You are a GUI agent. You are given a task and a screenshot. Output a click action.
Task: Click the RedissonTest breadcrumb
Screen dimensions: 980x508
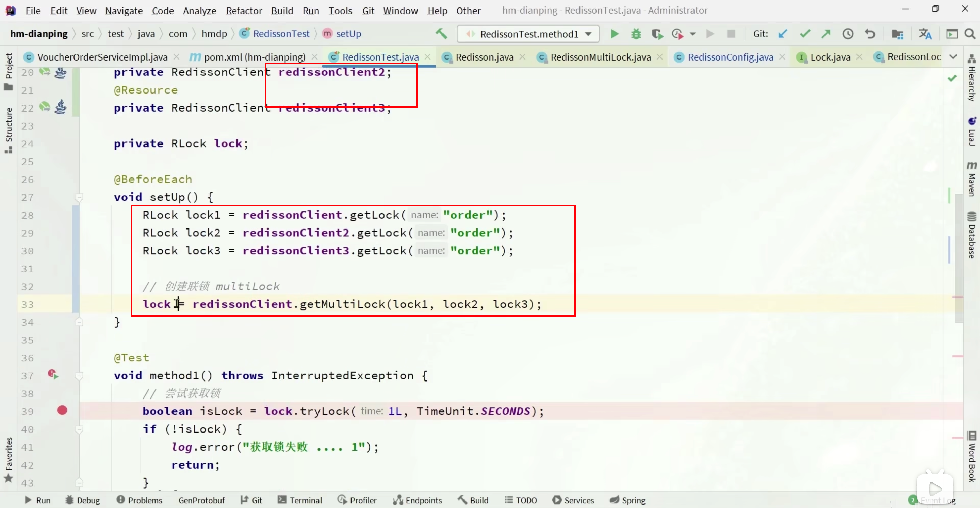click(275, 34)
